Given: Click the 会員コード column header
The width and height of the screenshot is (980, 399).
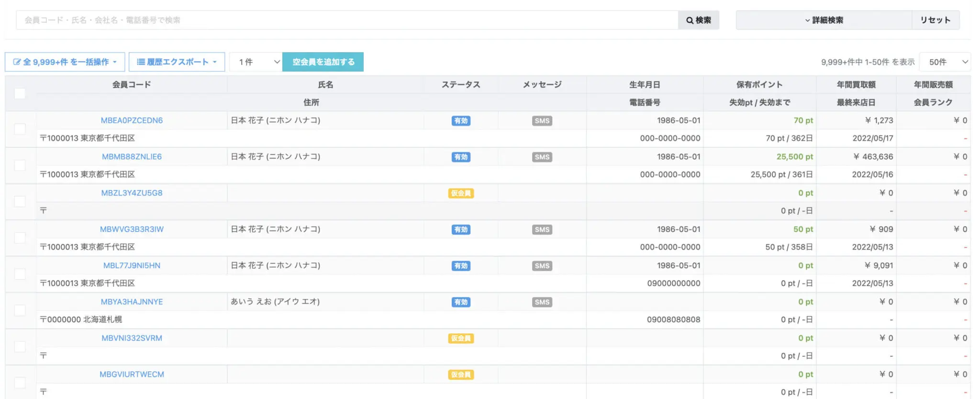Looking at the screenshot, I should tap(132, 85).
